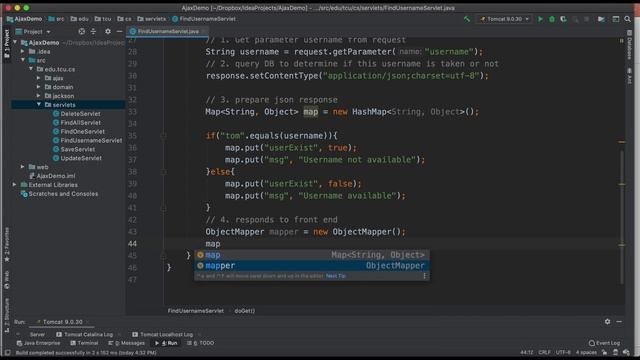The image size is (640, 360).
Task: Expand the ajax package
Action: (39, 78)
